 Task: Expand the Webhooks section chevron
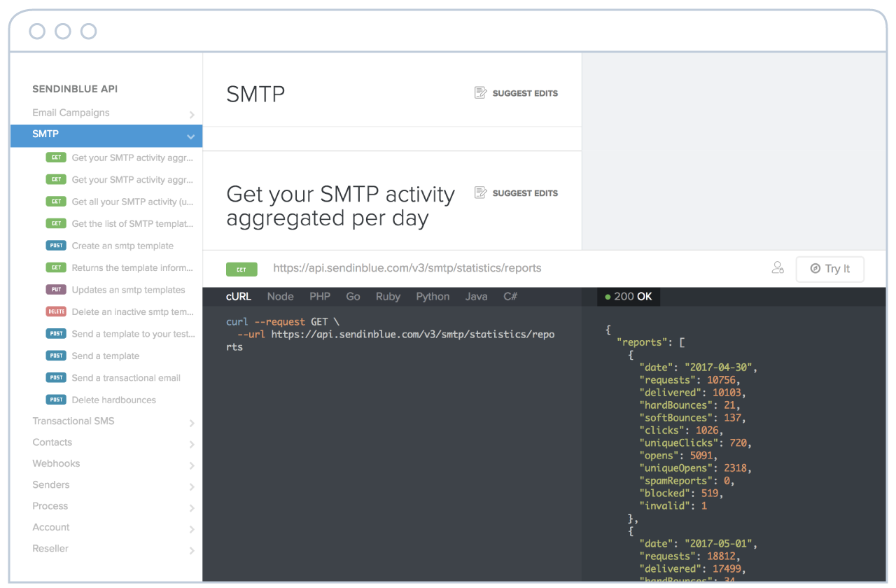coord(191,465)
